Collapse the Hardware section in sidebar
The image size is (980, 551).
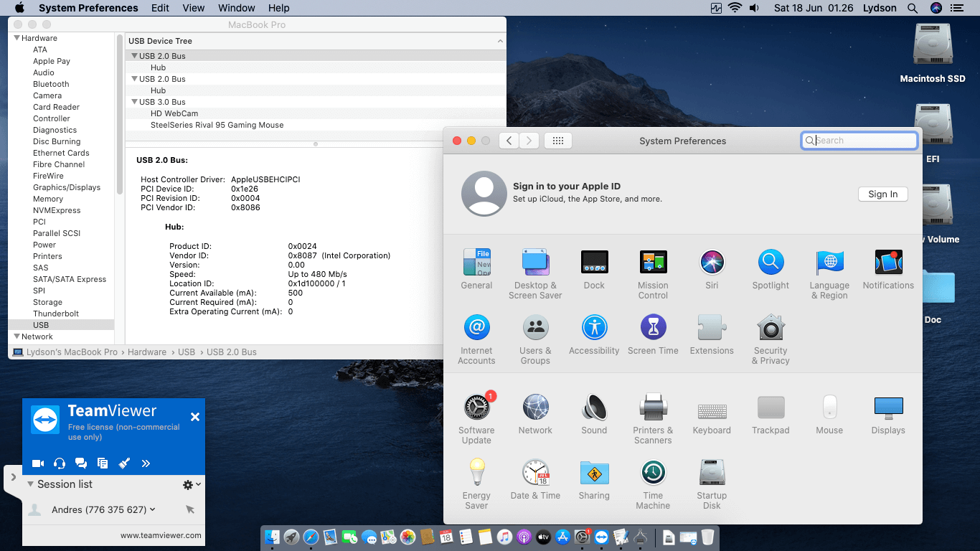pos(17,38)
